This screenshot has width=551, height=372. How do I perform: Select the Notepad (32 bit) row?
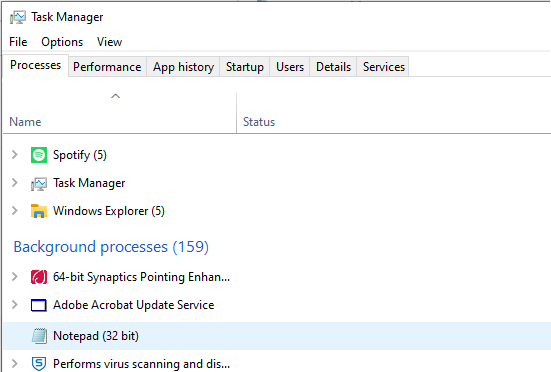pyautogui.click(x=277, y=336)
